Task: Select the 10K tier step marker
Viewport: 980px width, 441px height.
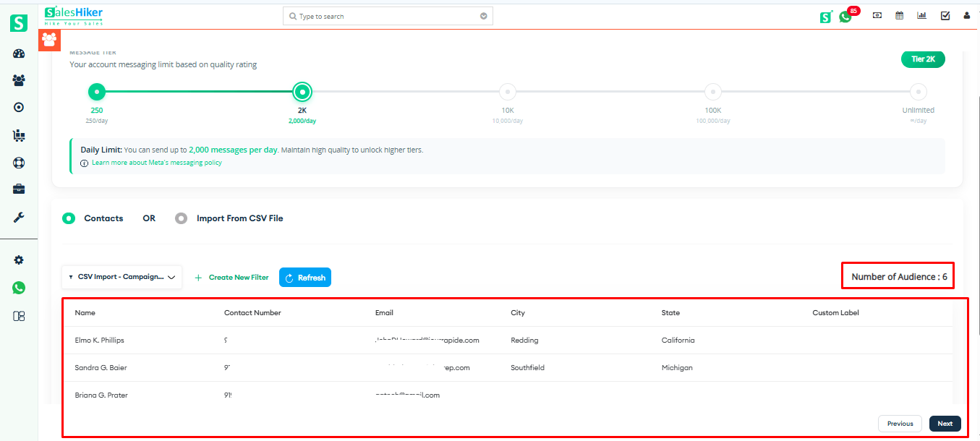Action: 508,92
